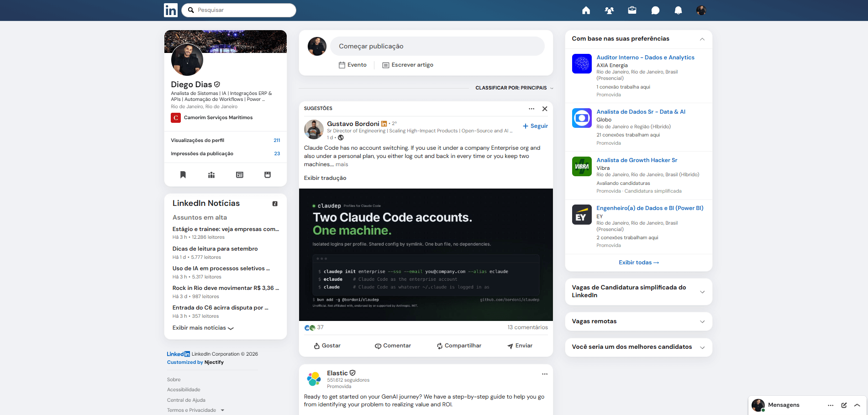868x415 pixels.
Task: Open Groups icon in the profile card
Action: pos(211,175)
